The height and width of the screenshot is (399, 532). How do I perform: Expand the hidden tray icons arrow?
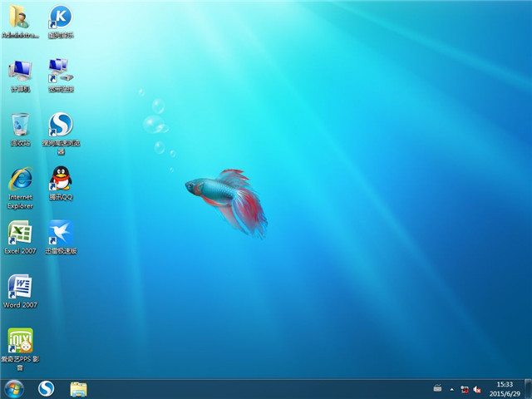tap(451, 390)
